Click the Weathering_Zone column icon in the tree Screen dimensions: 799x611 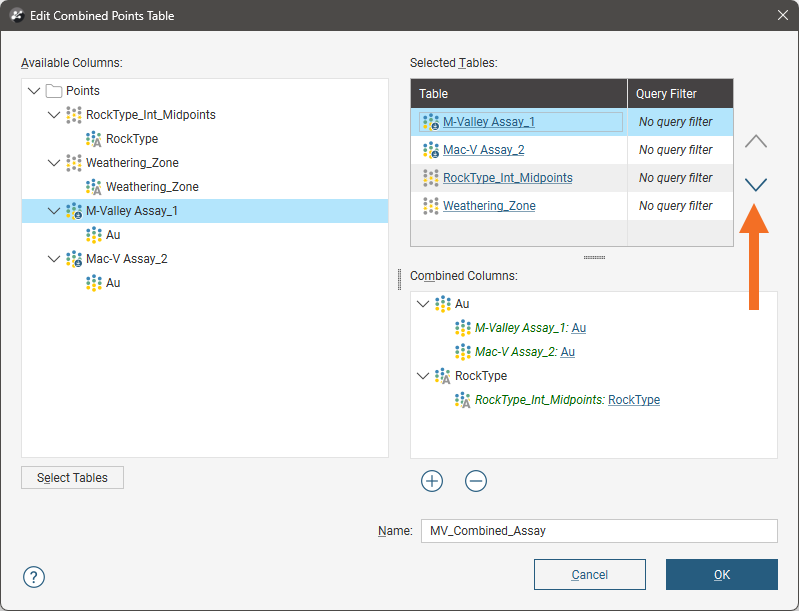94,187
